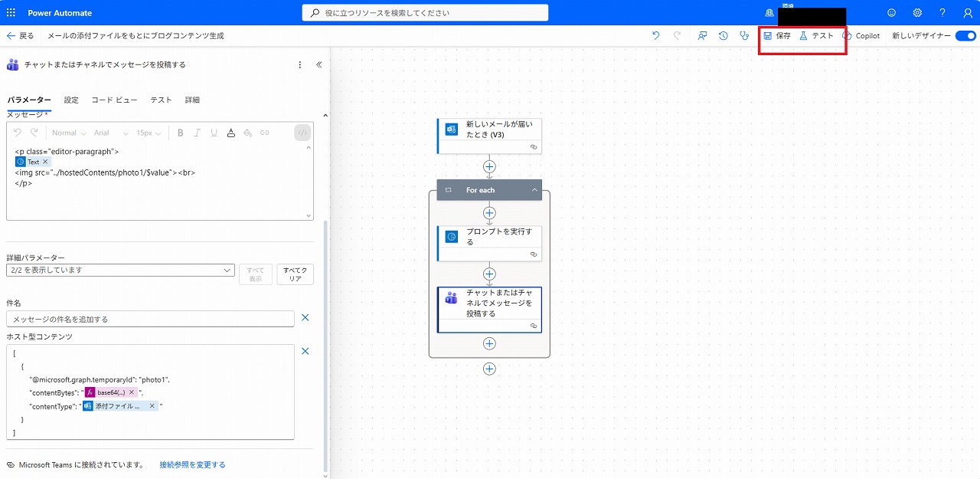Click the 件名 input field
The image size is (980, 479).
[x=150, y=319]
